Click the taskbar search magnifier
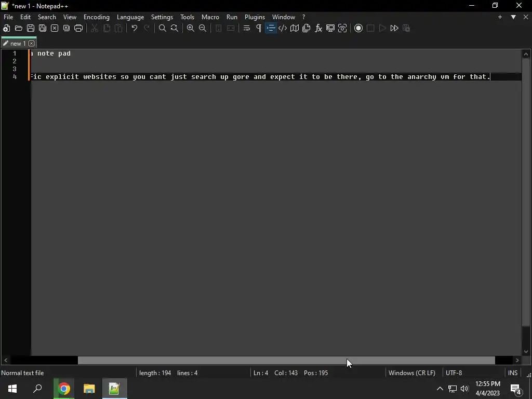The height and width of the screenshot is (399, 532). (37, 389)
